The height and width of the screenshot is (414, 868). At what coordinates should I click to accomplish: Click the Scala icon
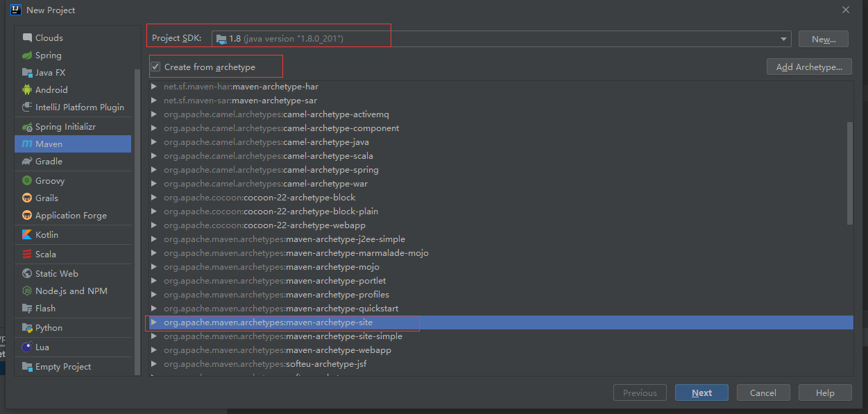click(27, 255)
